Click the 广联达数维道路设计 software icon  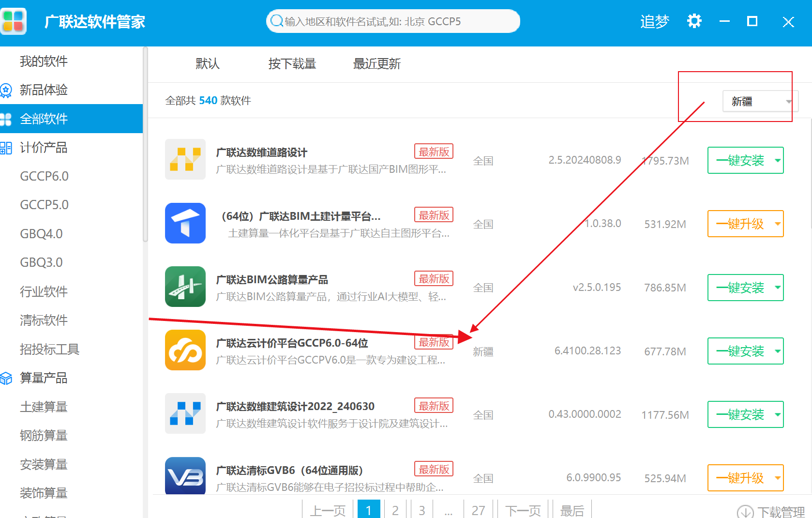pyautogui.click(x=185, y=159)
